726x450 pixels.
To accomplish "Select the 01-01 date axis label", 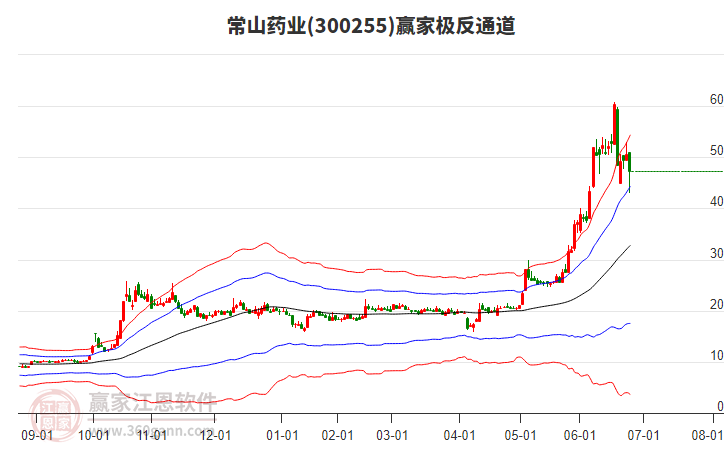I will (282, 436).
